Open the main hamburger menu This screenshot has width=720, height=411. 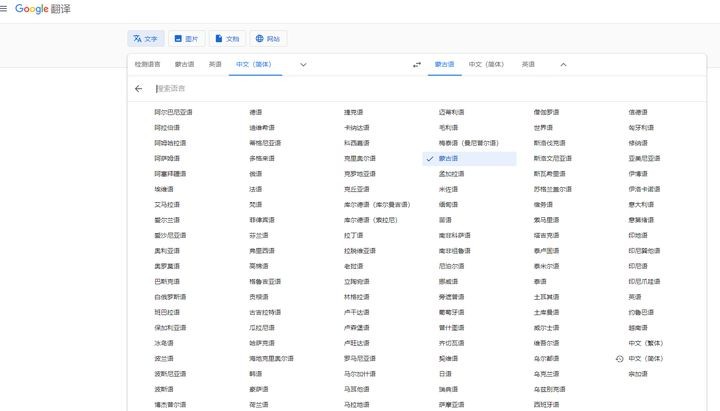point(3,8)
